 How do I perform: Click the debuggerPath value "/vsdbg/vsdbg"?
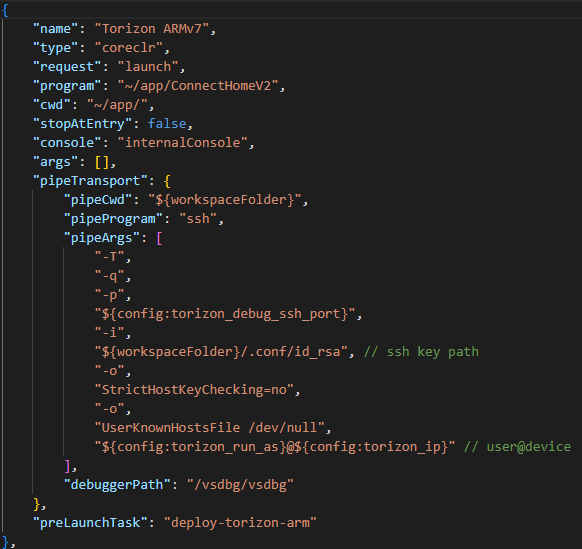(240, 485)
